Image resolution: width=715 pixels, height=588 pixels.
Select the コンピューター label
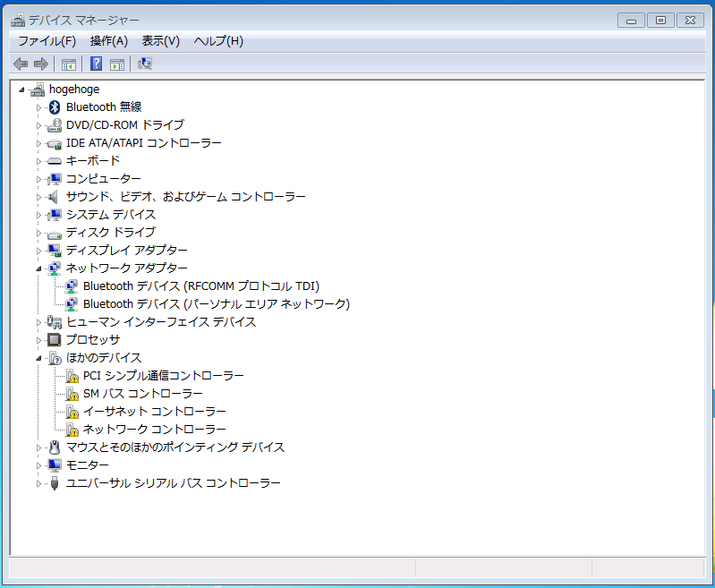point(104,179)
